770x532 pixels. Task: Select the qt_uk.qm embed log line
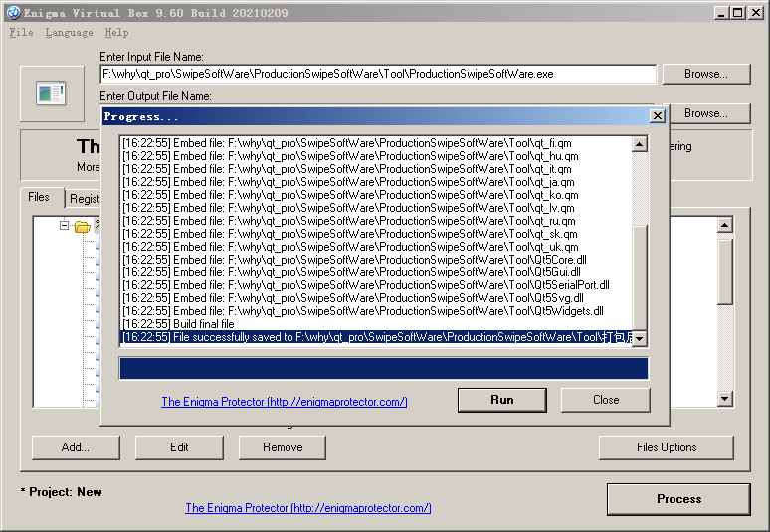pyautogui.click(x=376, y=247)
